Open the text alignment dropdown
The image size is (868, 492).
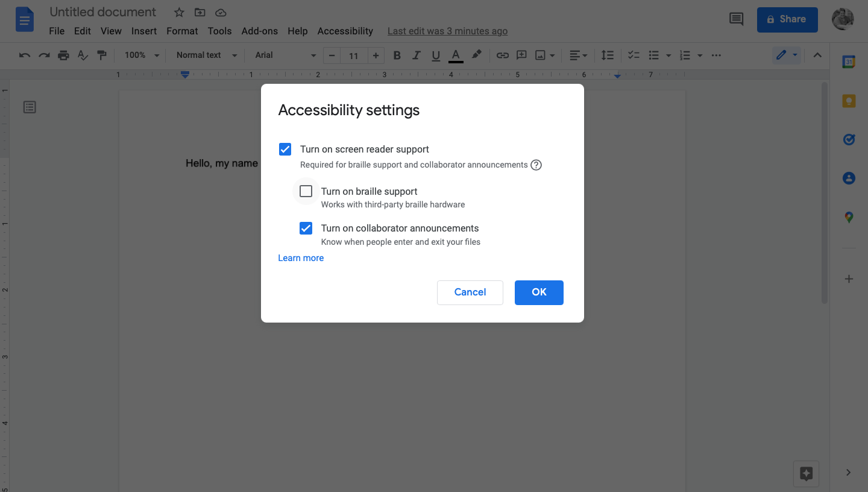tap(578, 55)
